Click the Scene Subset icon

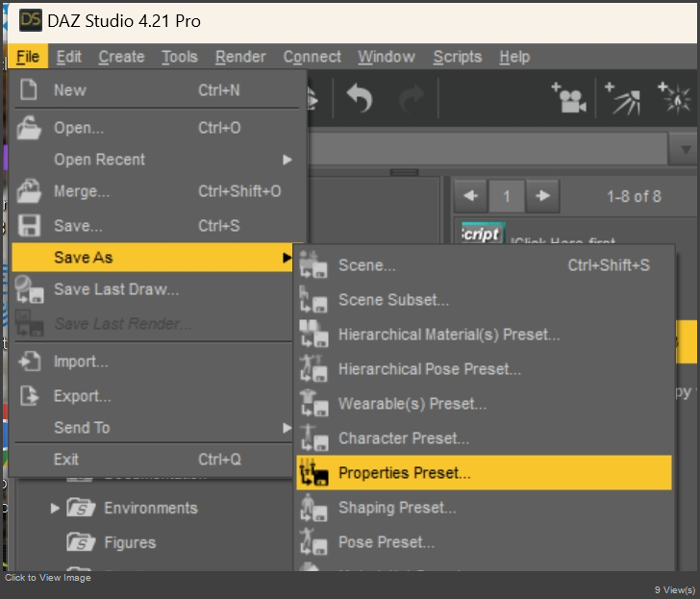pyautogui.click(x=312, y=300)
